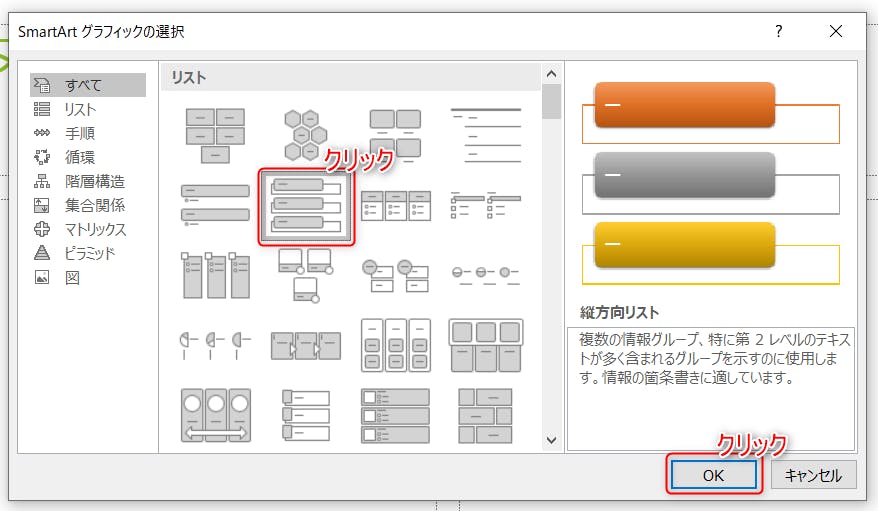Select the first layout thumbnail in the list
This screenshot has height=511, width=878.
pyautogui.click(x=215, y=134)
